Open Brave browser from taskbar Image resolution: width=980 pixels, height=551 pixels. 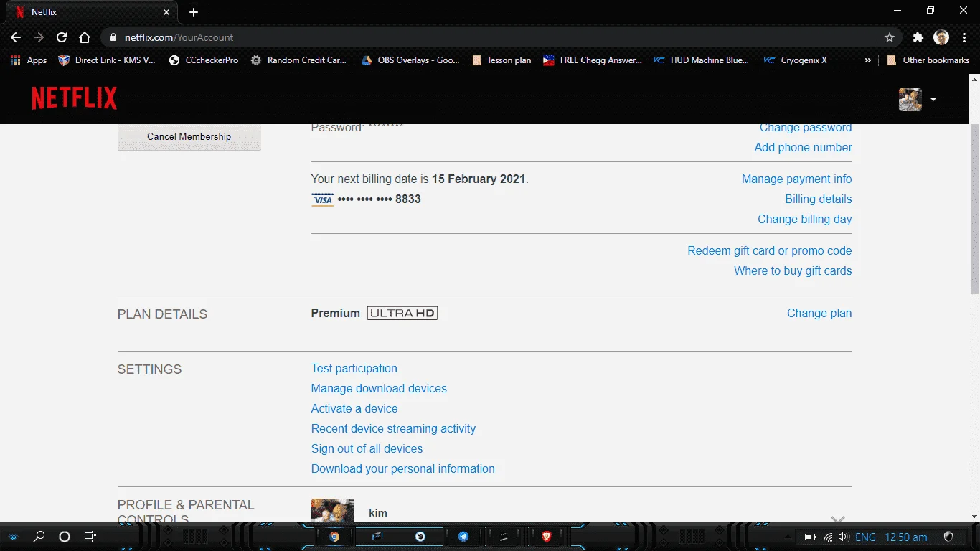pos(547,537)
